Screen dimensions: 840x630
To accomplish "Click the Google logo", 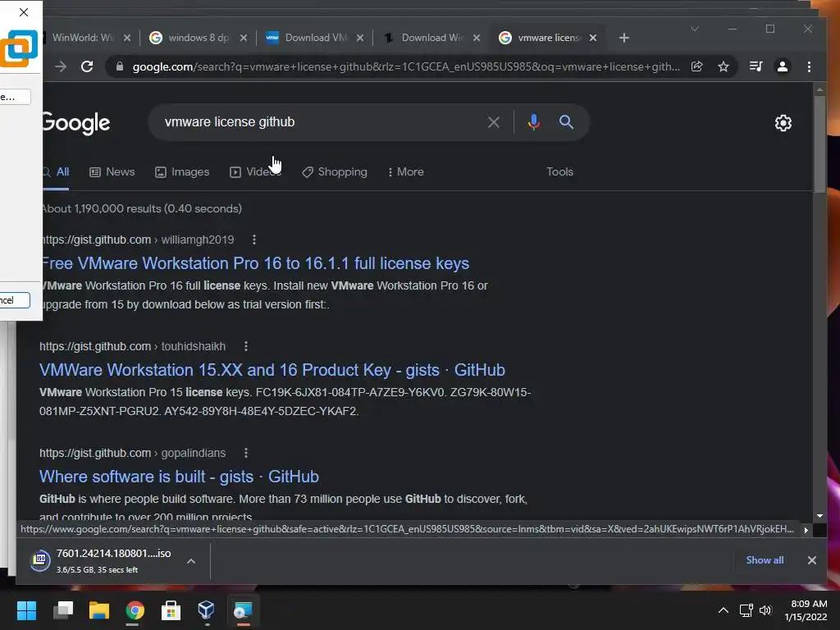I will 76,123.
